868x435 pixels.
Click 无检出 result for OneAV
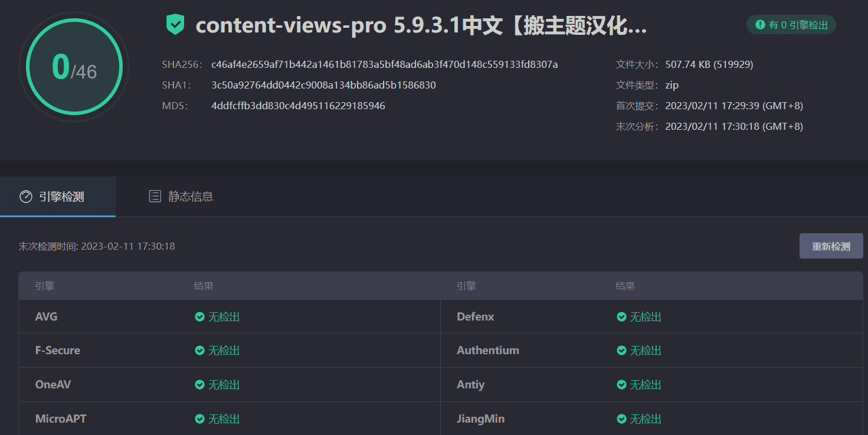point(224,385)
